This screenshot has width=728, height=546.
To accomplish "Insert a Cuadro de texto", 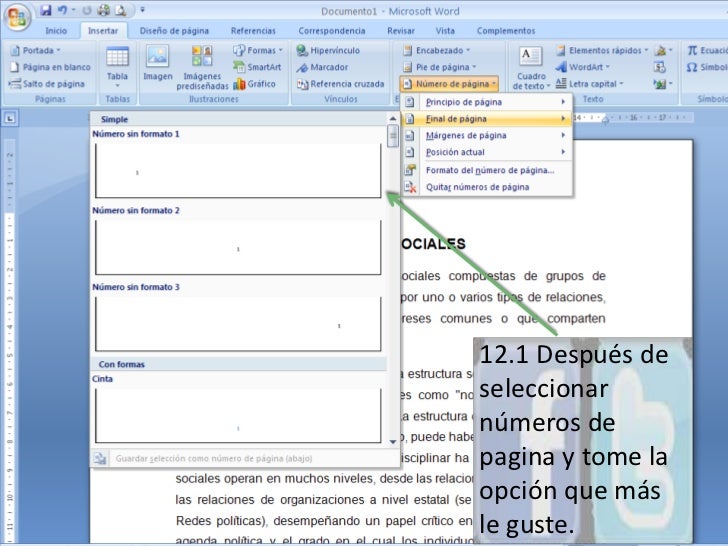I will 531,68.
